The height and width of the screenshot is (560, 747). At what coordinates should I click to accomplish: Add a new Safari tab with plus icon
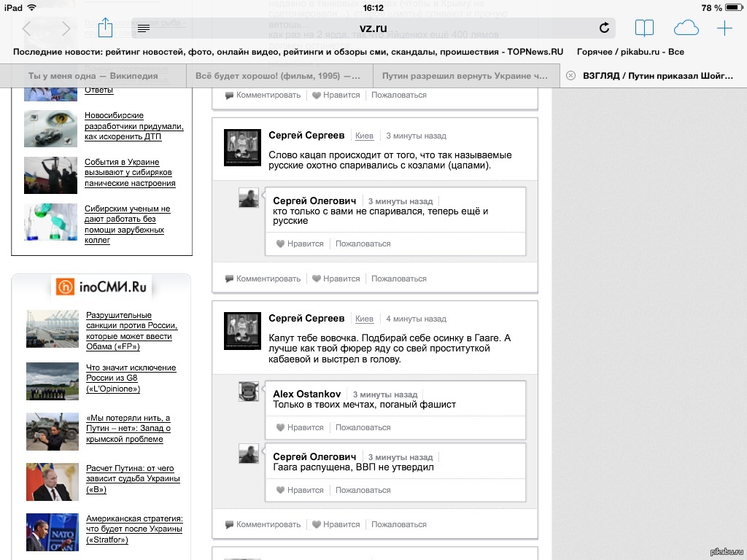tap(724, 28)
